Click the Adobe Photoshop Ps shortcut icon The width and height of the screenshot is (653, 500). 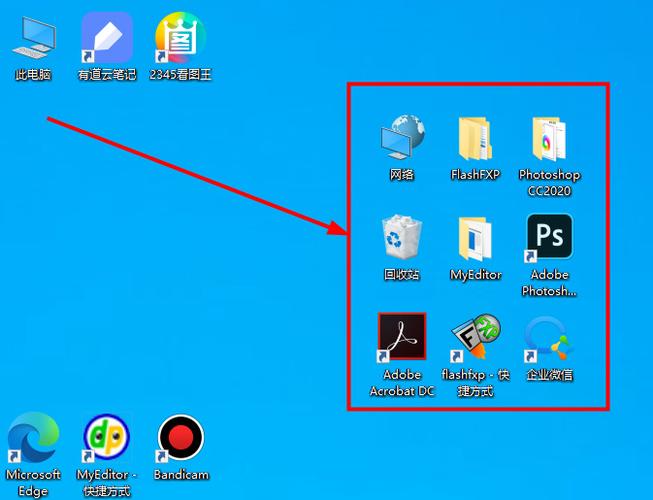(x=549, y=238)
